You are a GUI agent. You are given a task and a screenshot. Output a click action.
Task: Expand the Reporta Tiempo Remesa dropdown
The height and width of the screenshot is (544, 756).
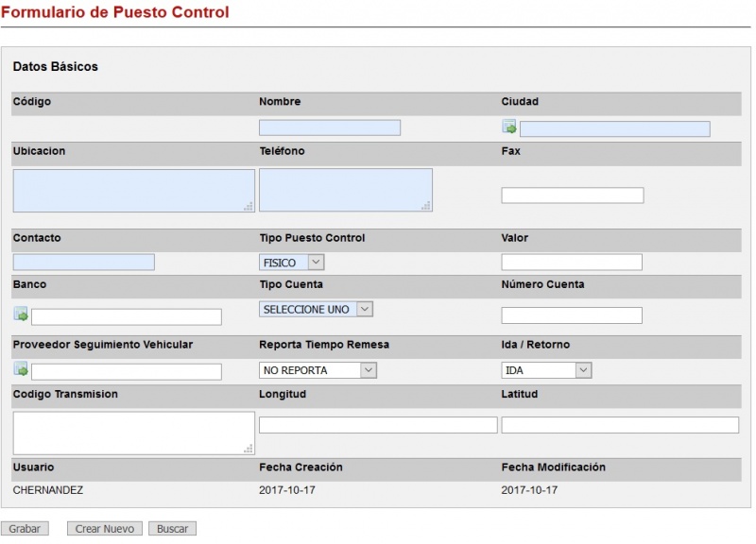(x=318, y=370)
